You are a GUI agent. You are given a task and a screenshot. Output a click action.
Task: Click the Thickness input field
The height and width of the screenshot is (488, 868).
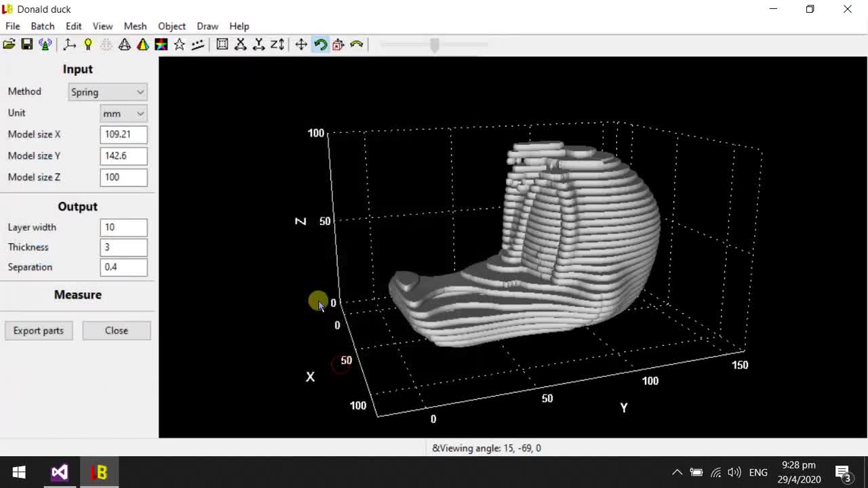click(123, 247)
